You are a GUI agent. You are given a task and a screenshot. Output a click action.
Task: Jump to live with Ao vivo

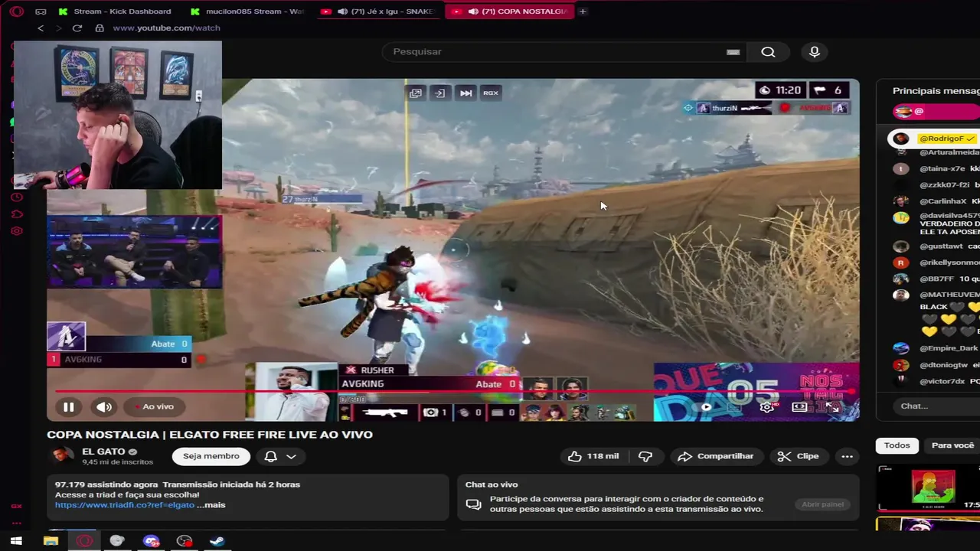pos(154,407)
